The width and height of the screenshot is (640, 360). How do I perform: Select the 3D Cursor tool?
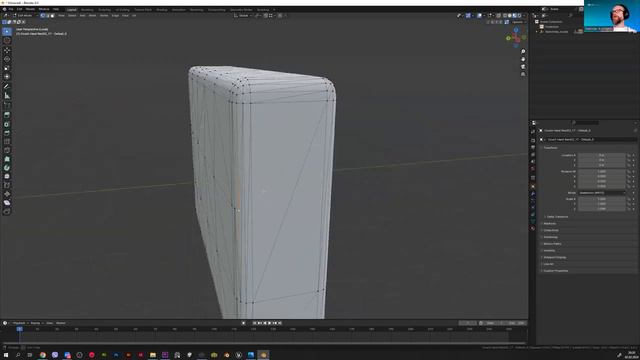[7, 41]
